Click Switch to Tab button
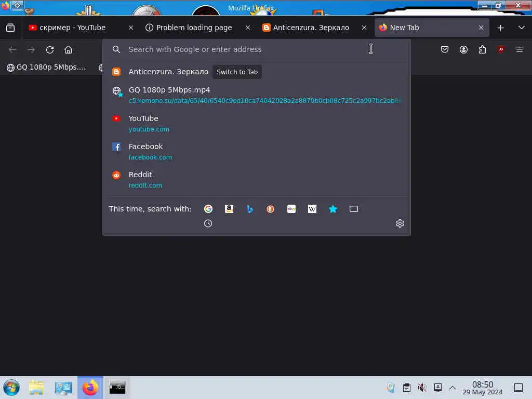Screen dimensions: 532x399 [237, 72]
